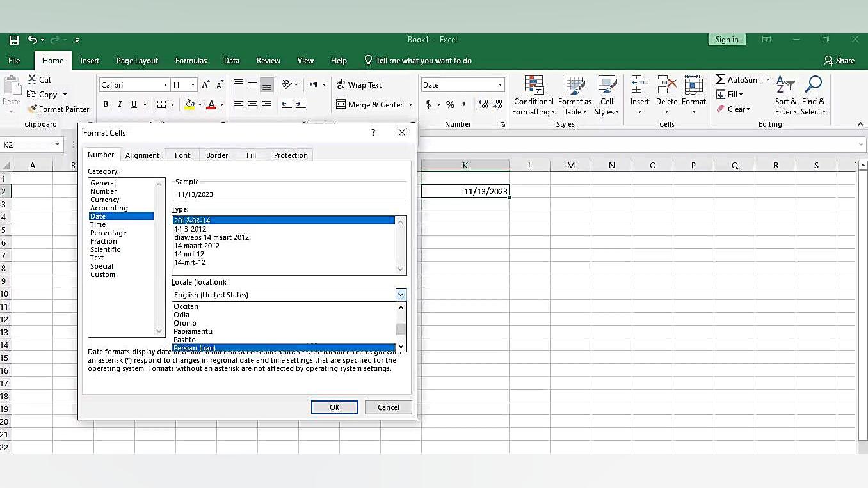Apply Comma Style format

click(463, 104)
